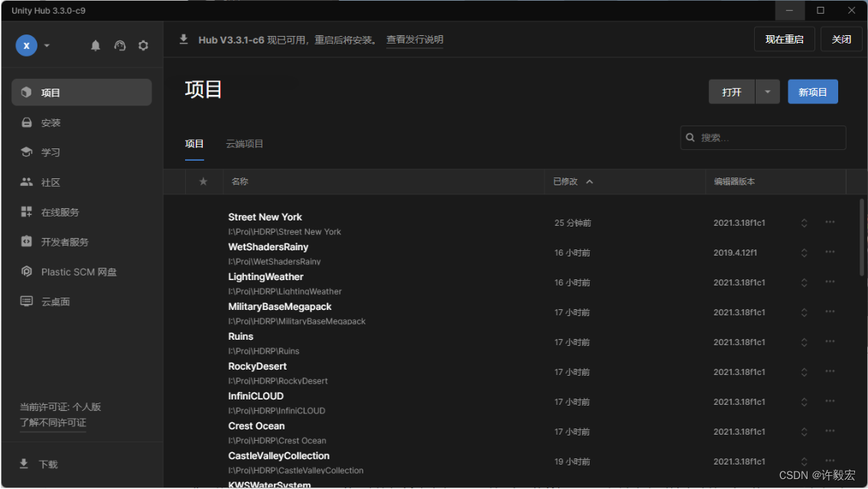Open more options for Ruins

pyautogui.click(x=830, y=342)
